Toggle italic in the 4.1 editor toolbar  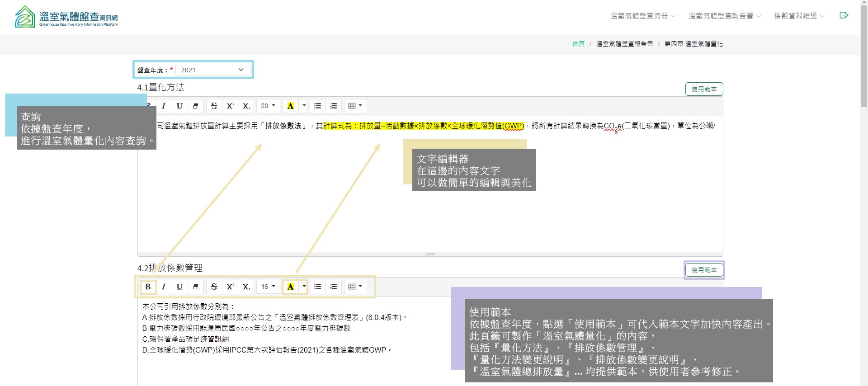(164, 106)
